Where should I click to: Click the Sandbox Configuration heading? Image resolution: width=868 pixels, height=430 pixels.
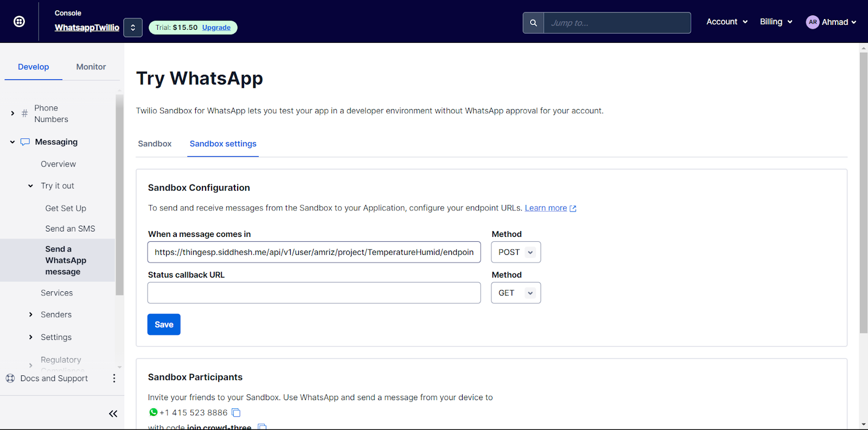(x=199, y=188)
